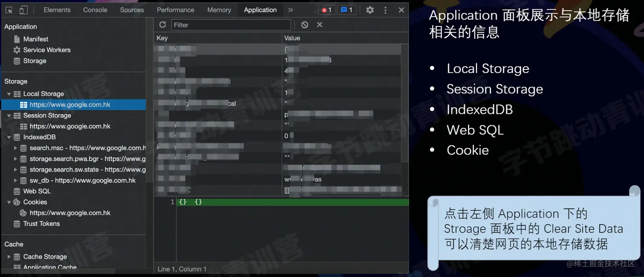Image resolution: width=644 pixels, height=277 pixels.
Task: Switch to the Memory tab
Action: [x=219, y=10]
